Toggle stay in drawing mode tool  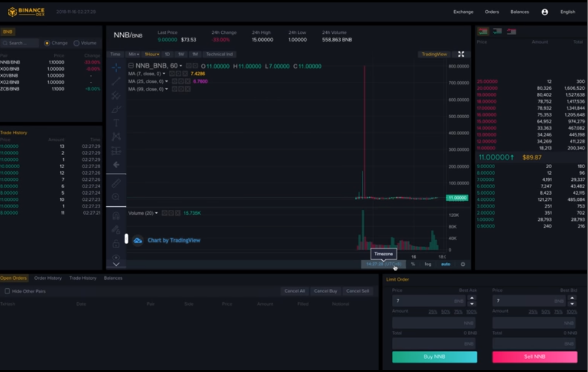116,230
